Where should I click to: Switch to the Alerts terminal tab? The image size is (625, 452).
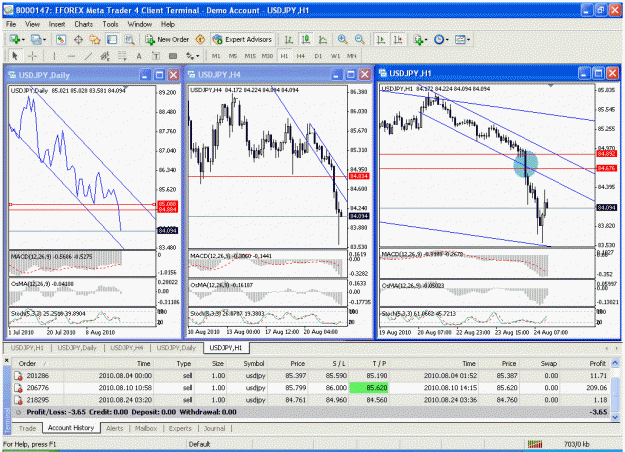pos(114,428)
